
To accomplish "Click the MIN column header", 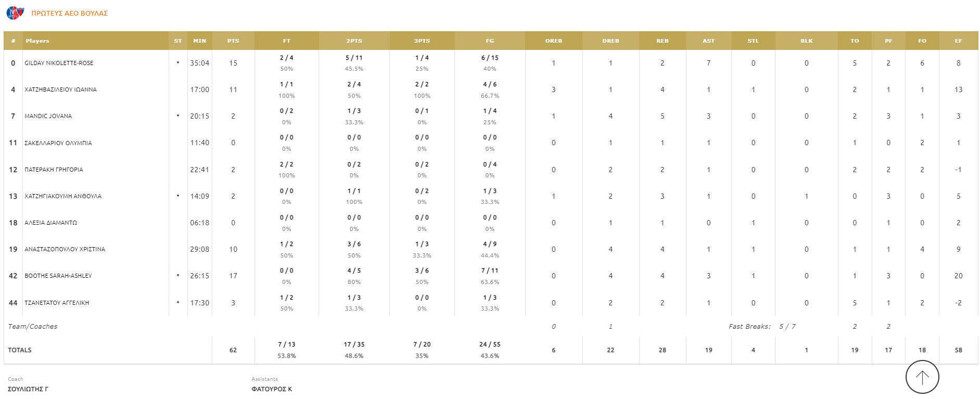I will (x=199, y=41).
